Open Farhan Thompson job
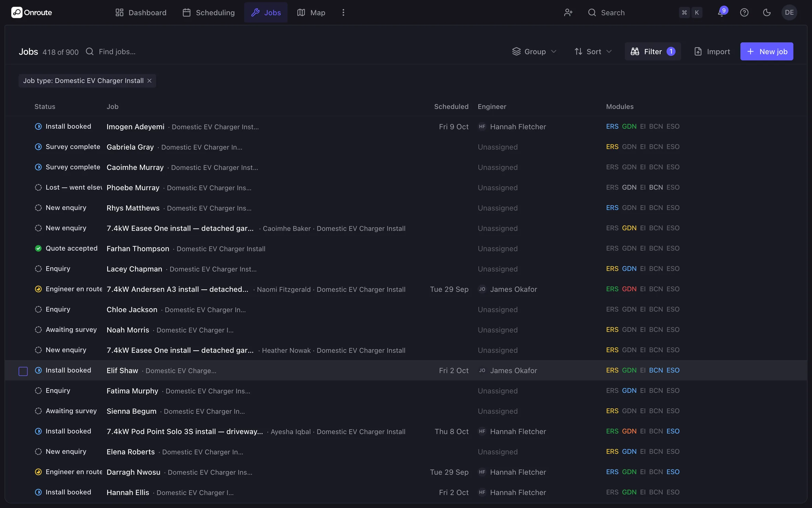The height and width of the screenshot is (508, 812). point(138,249)
